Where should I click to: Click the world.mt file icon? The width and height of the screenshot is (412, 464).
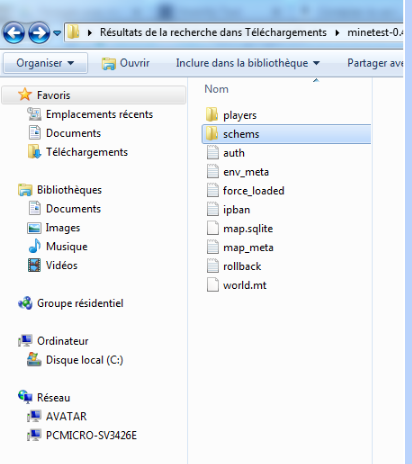coord(212,285)
